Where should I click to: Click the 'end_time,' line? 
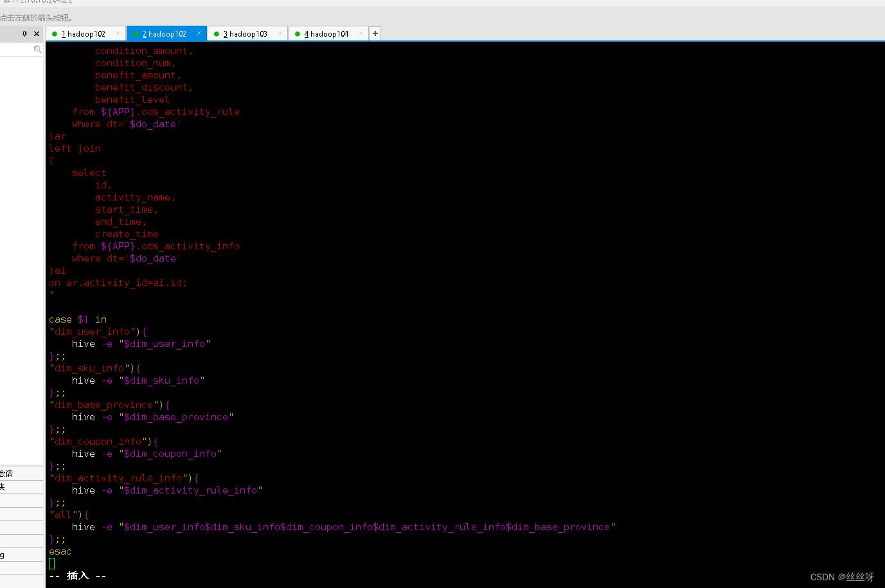pyautogui.click(x=121, y=222)
